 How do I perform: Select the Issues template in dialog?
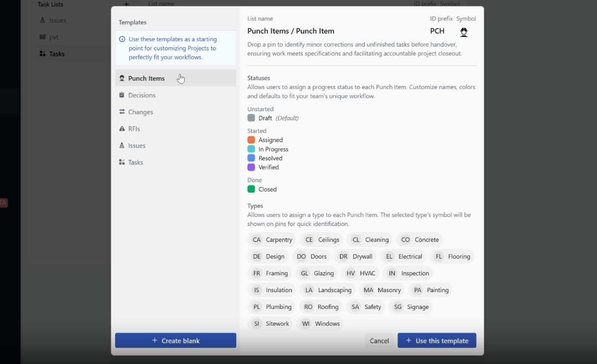click(175, 145)
